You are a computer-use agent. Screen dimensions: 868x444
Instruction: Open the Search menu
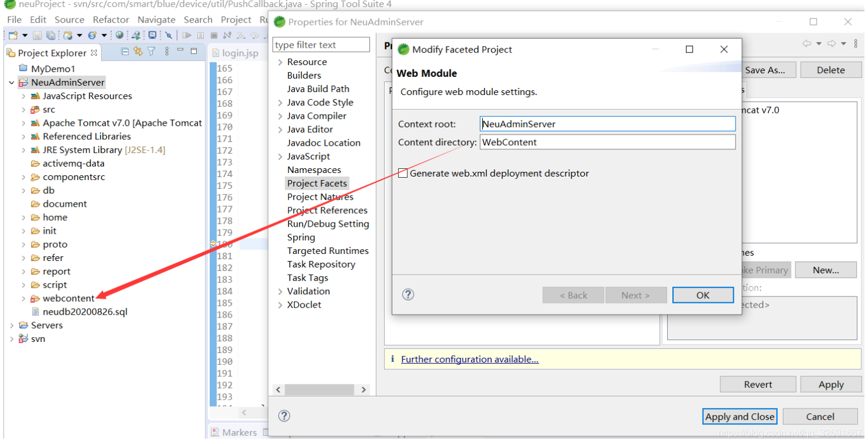(198, 19)
